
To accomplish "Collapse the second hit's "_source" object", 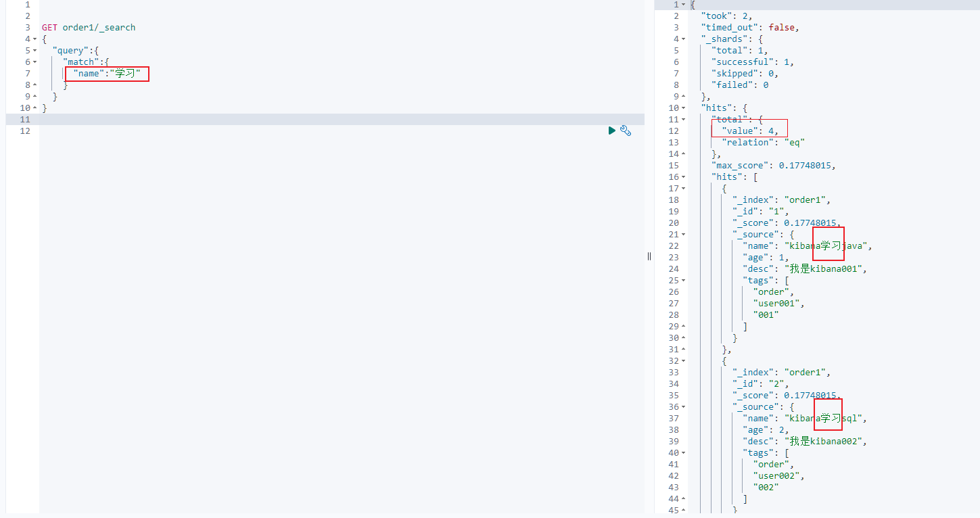I will coord(682,406).
